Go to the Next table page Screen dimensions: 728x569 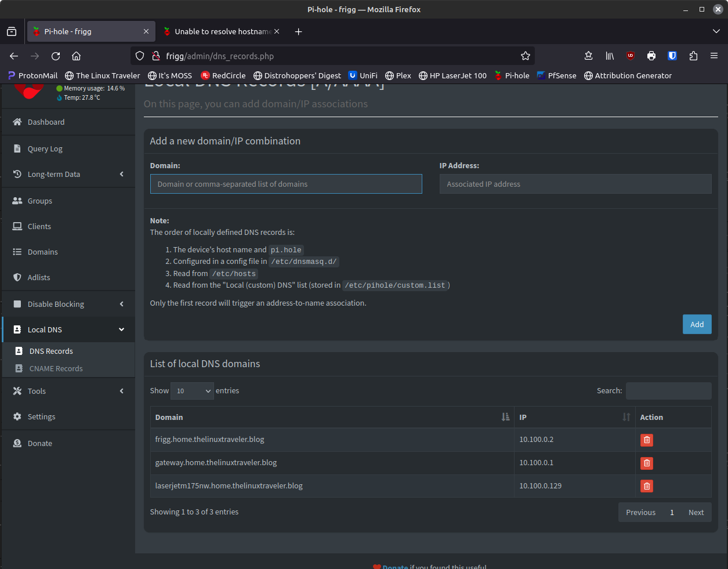[x=696, y=513]
